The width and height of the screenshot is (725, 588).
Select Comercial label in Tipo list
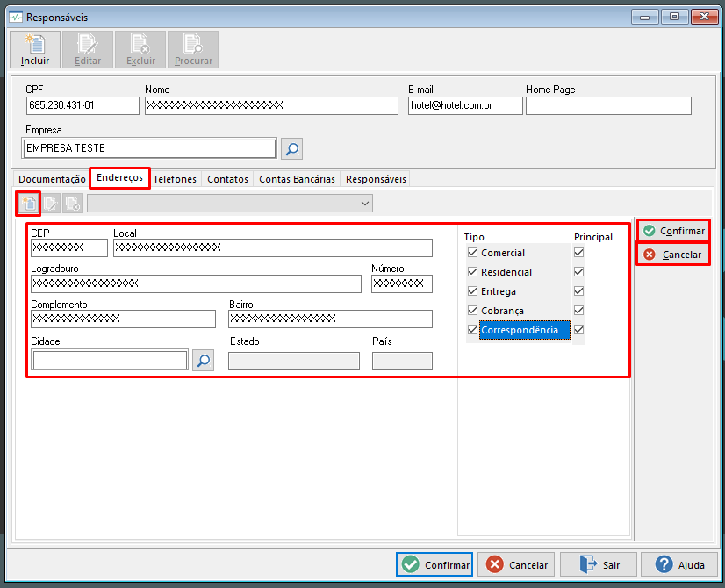coord(503,253)
